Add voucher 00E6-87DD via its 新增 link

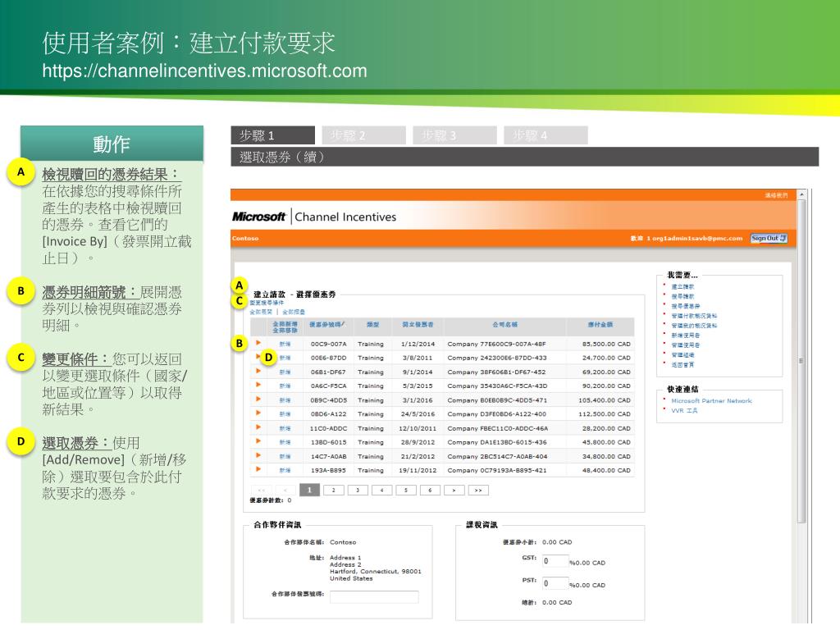pyautogui.click(x=285, y=358)
